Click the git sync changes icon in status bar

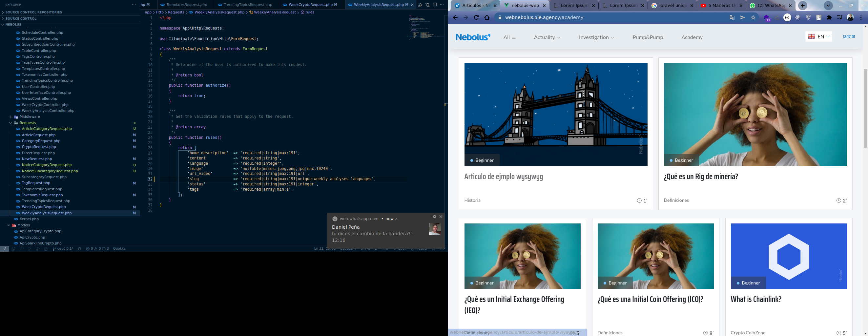(x=79, y=249)
